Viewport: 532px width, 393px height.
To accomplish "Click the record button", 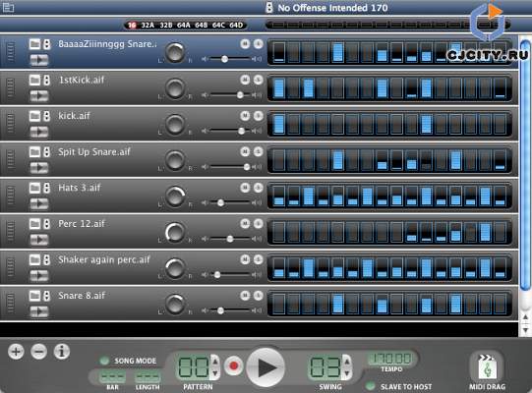I will coord(233,365).
